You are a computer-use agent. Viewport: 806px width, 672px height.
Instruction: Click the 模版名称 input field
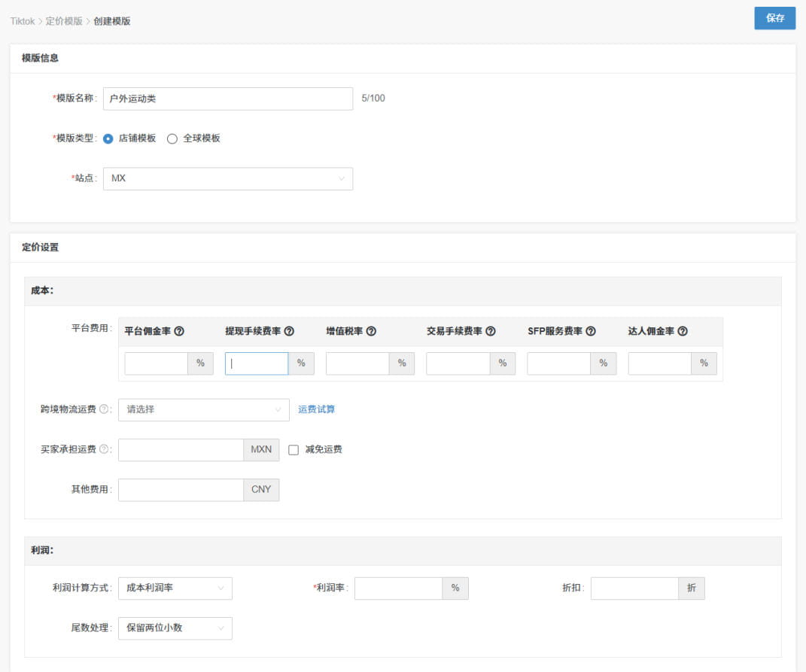click(x=228, y=98)
